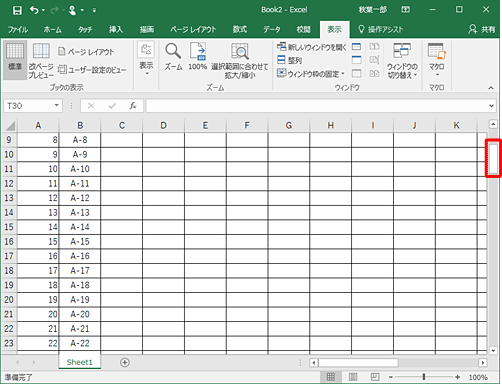Click Zoom to Selection icon
Viewport: 502px width, 384px height.
click(240, 51)
